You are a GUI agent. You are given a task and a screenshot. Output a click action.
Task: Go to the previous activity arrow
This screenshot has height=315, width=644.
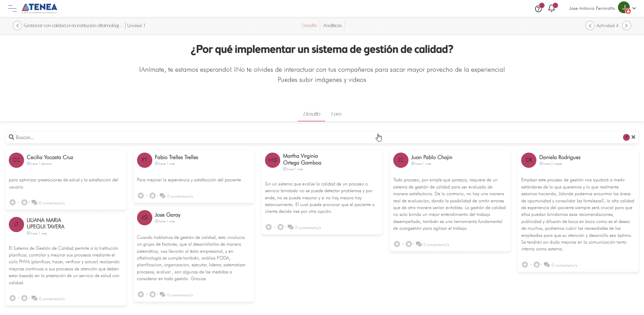point(590,26)
